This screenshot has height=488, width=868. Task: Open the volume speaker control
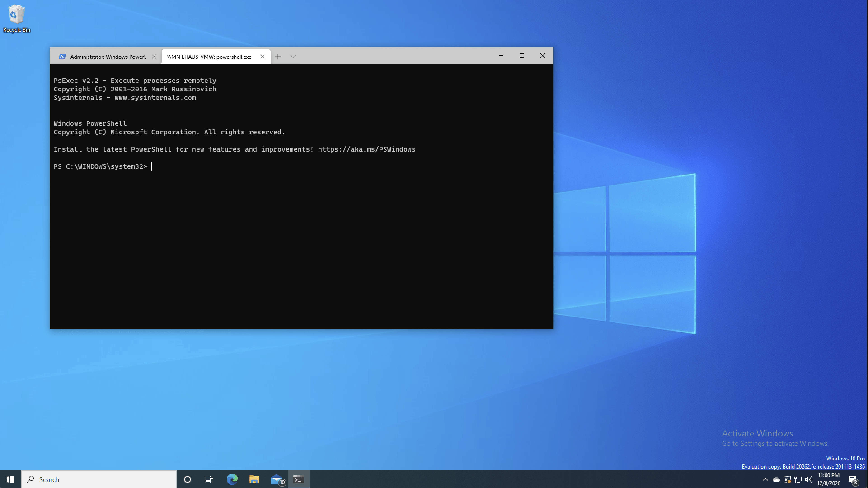click(x=808, y=479)
